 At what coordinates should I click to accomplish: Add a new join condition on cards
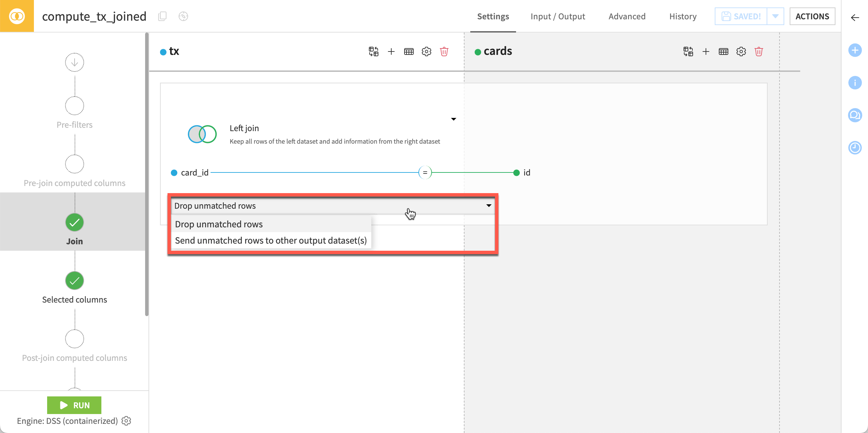click(x=706, y=51)
